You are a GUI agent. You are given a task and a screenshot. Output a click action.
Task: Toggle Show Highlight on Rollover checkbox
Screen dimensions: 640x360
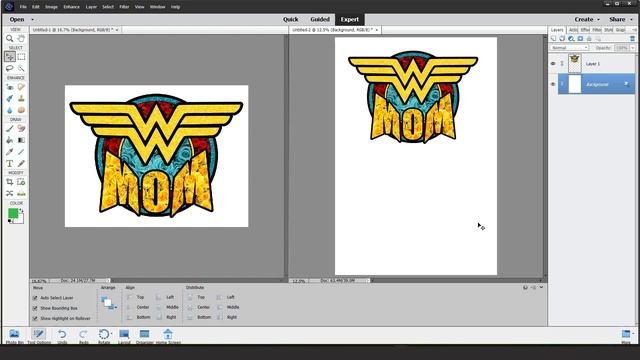(35, 318)
